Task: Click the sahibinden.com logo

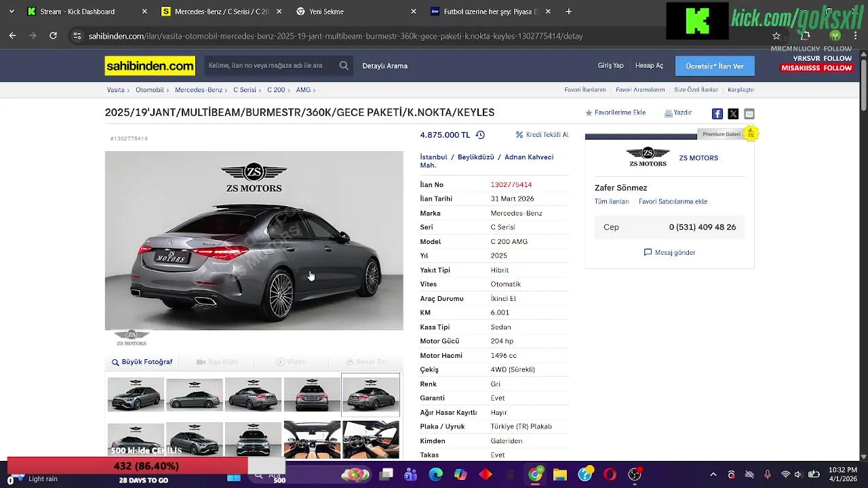Action: pos(150,66)
